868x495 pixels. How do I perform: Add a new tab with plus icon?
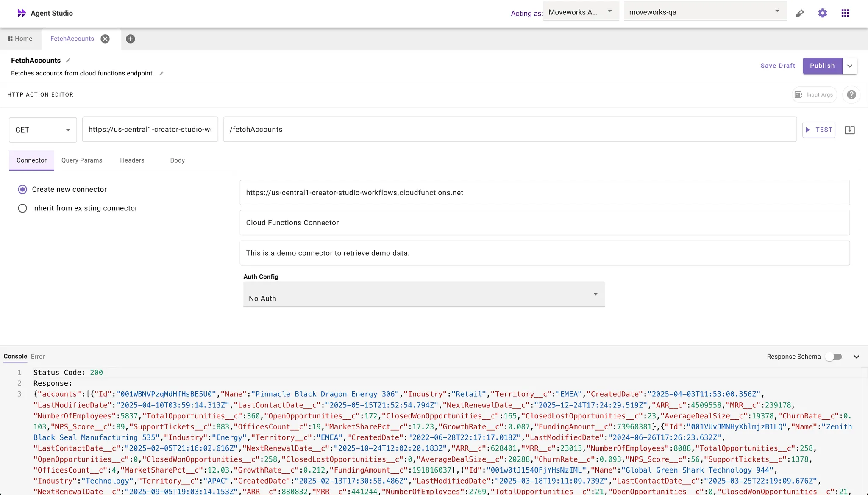[x=131, y=39]
